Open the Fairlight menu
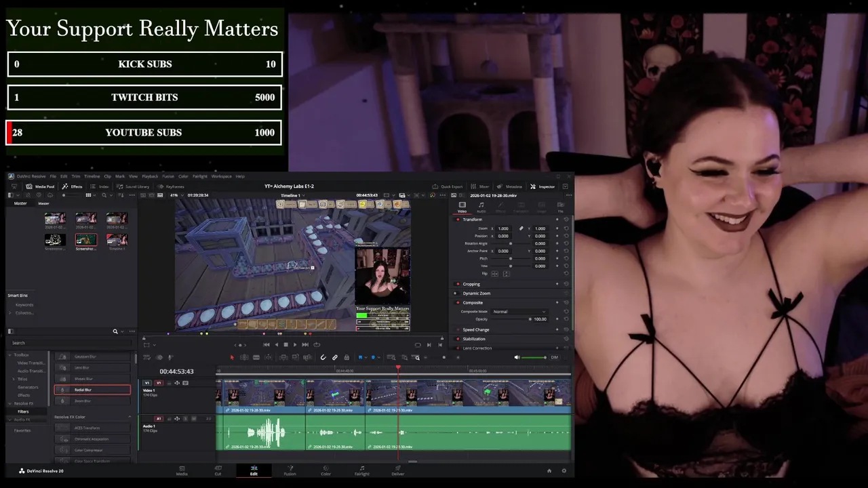The image size is (868, 488). click(200, 176)
